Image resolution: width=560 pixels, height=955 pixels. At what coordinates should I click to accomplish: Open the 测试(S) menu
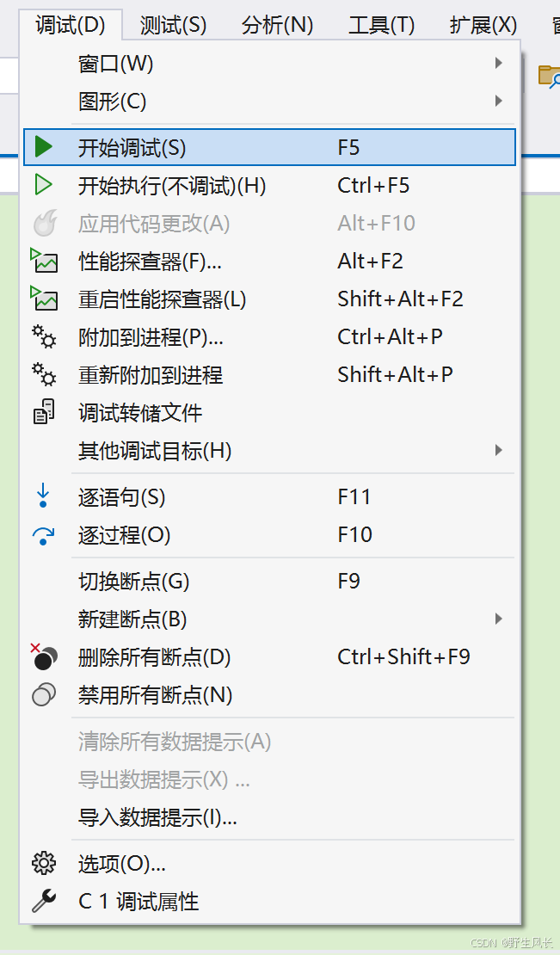coord(172,25)
